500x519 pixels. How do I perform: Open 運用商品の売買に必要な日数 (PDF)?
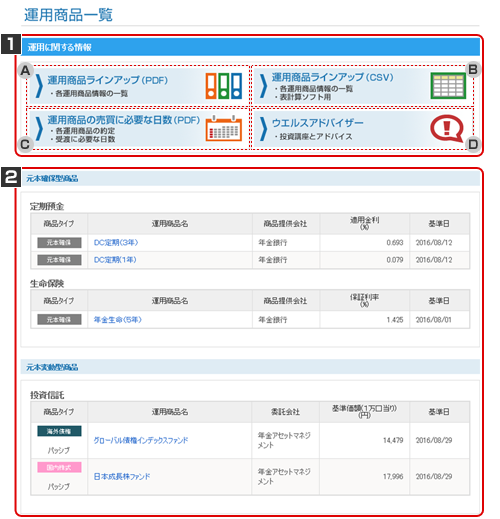pyautogui.click(x=124, y=120)
